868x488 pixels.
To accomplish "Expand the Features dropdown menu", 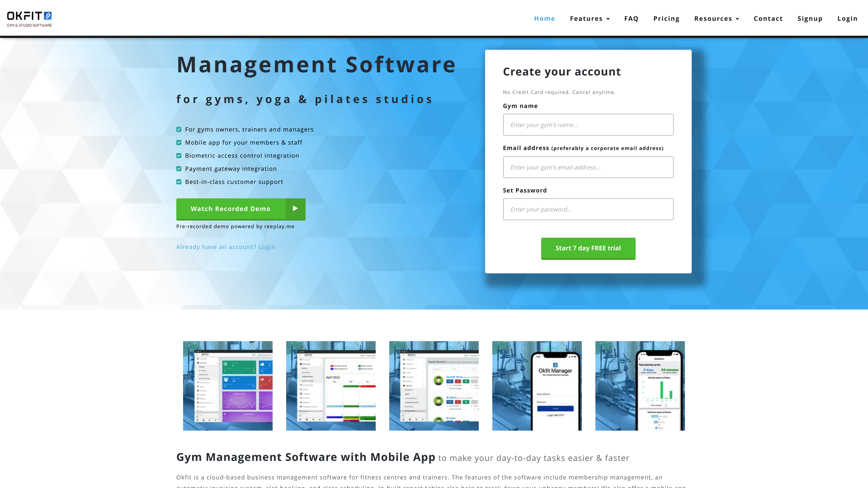I will click(x=590, y=19).
